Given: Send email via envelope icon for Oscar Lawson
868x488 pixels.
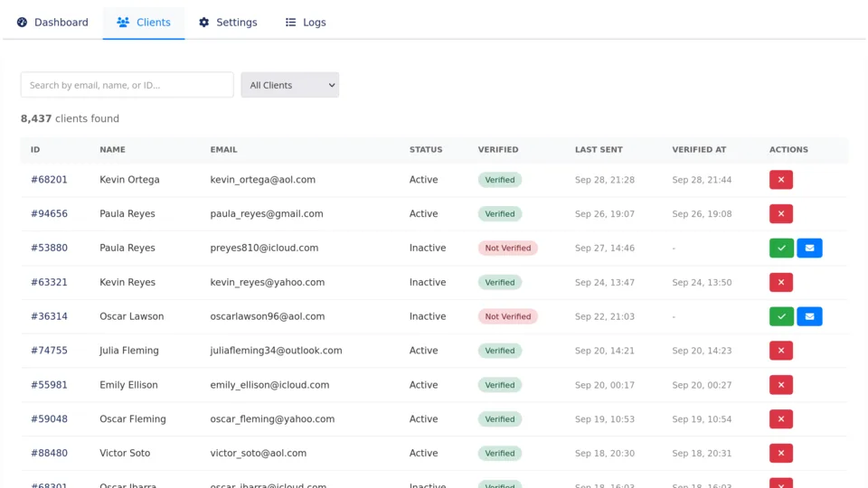Looking at the screenshot, I should coord(809,316).
